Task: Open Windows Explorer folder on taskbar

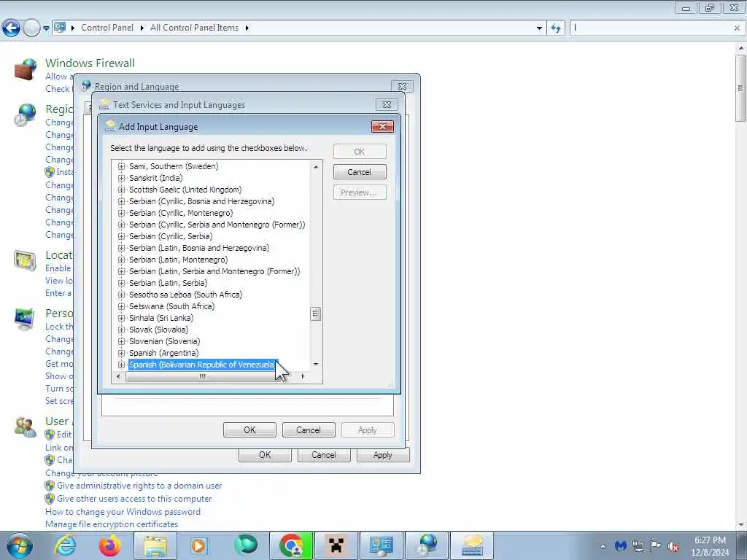Action: [155, 545]
